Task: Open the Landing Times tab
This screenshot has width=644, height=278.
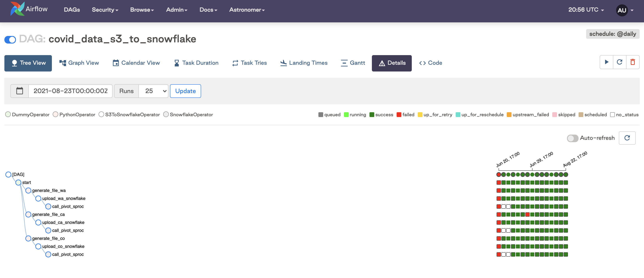Action: pyautogui.click(x=304, y=63)
